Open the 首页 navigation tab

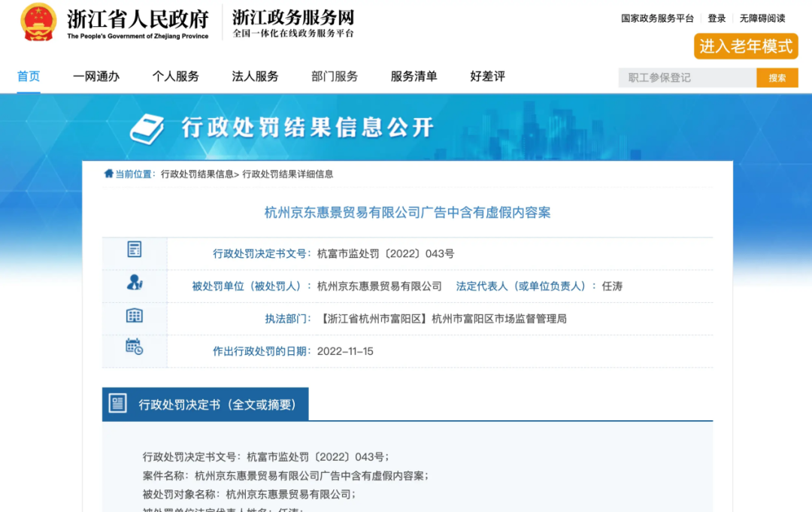(29, 76)
